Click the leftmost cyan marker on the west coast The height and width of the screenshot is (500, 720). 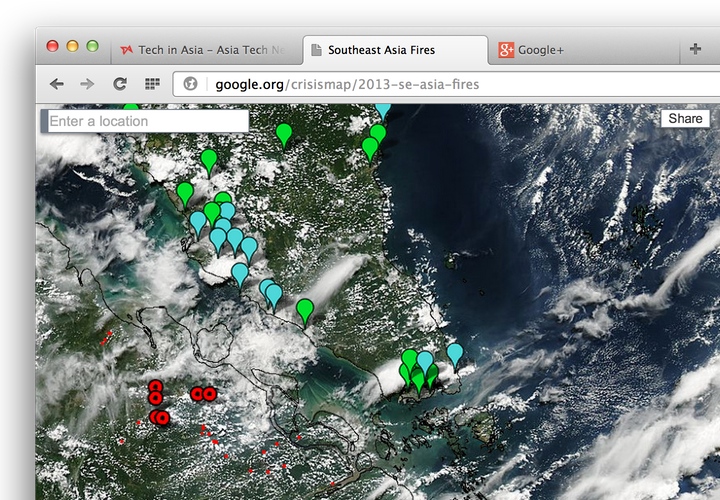coord(198,224)
